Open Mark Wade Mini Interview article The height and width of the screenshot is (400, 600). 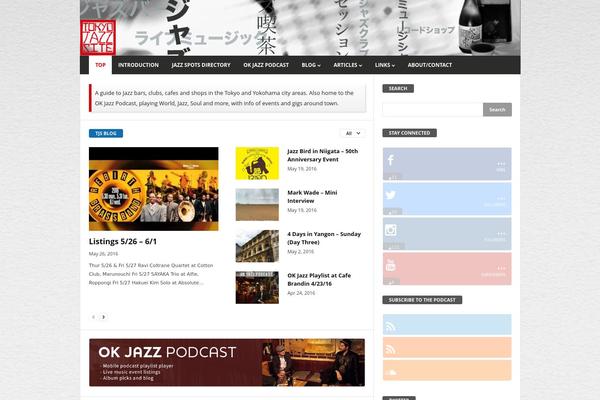point(312,196)
